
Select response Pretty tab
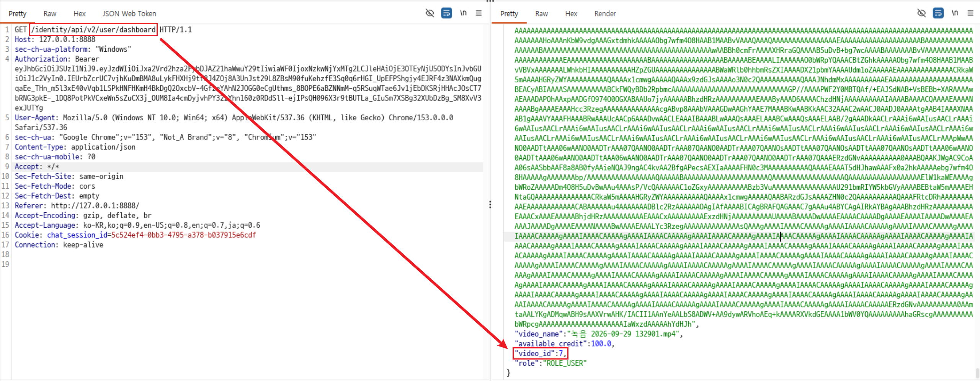tap(509, 14)
